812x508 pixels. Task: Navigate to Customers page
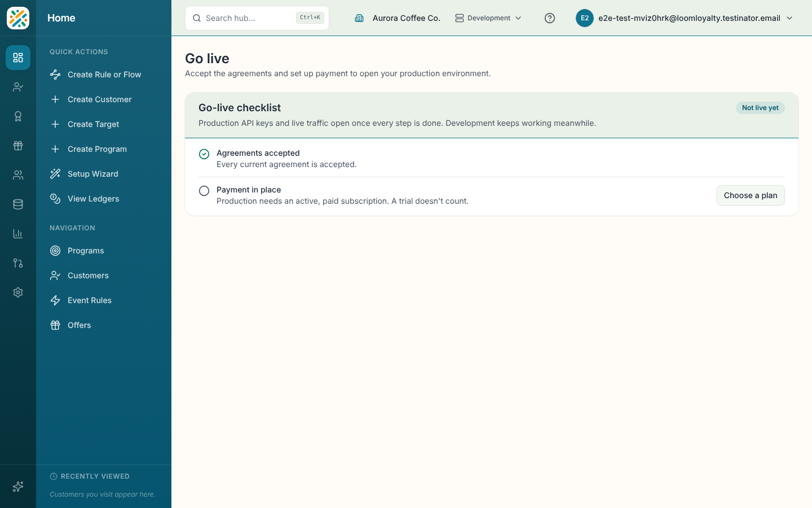coord(104,275)
